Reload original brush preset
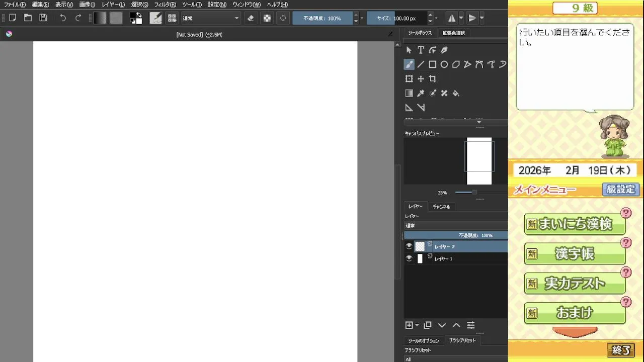 tap(283, 18)
